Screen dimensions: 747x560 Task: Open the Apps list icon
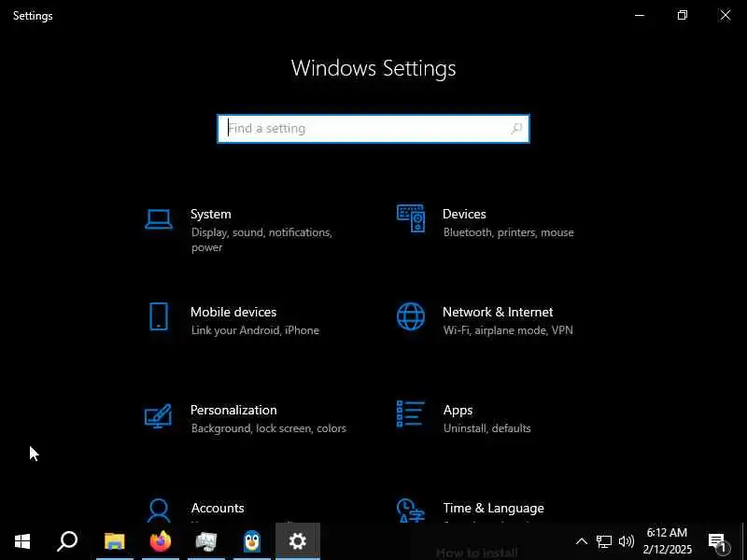pyautogui.click(x=410, y=414)
